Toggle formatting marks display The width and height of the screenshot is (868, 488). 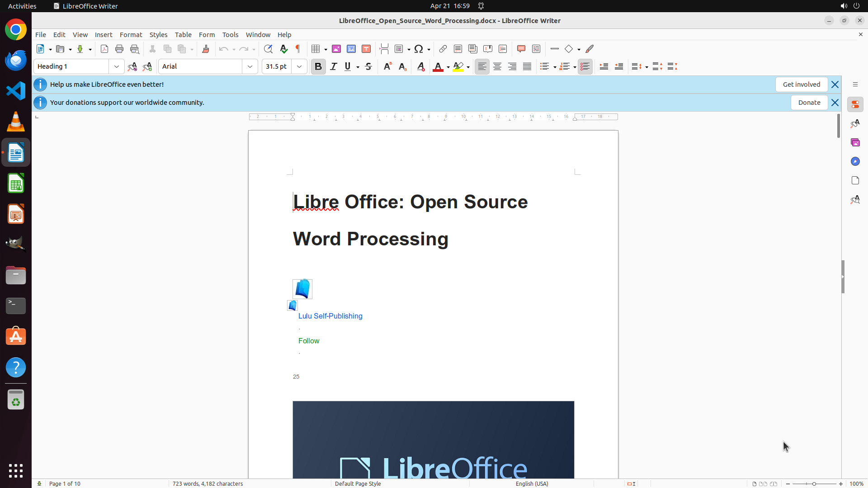tap(298, 49)
